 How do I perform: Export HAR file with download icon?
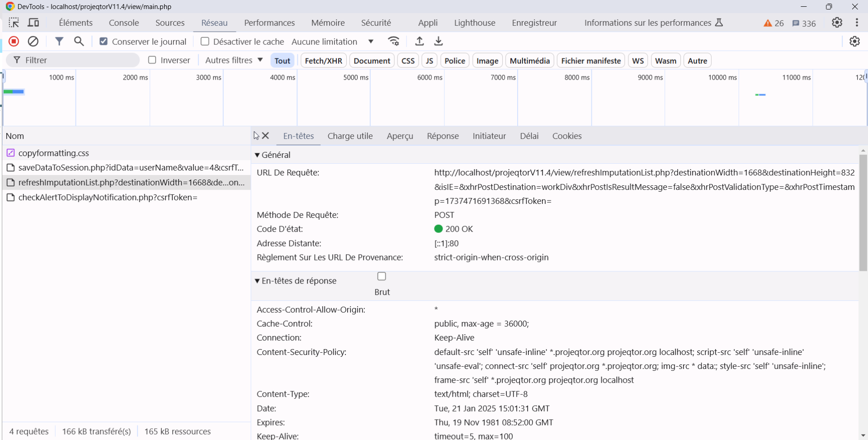439,42
